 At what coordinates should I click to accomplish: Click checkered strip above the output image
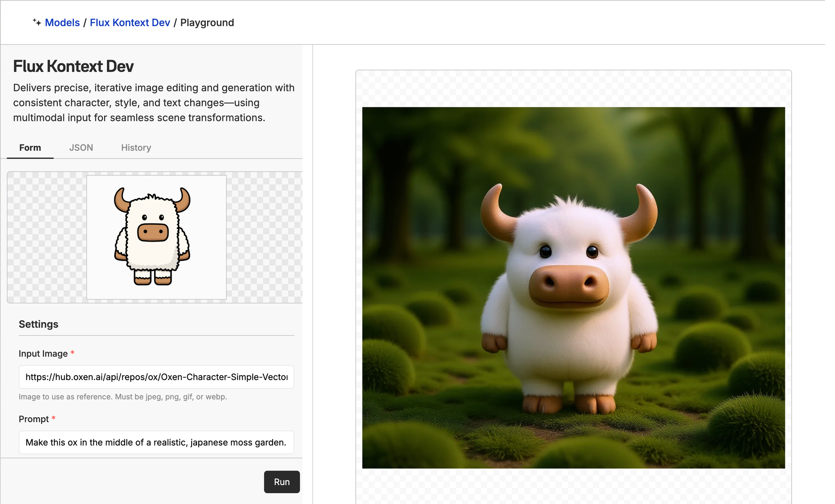(573, 89)
